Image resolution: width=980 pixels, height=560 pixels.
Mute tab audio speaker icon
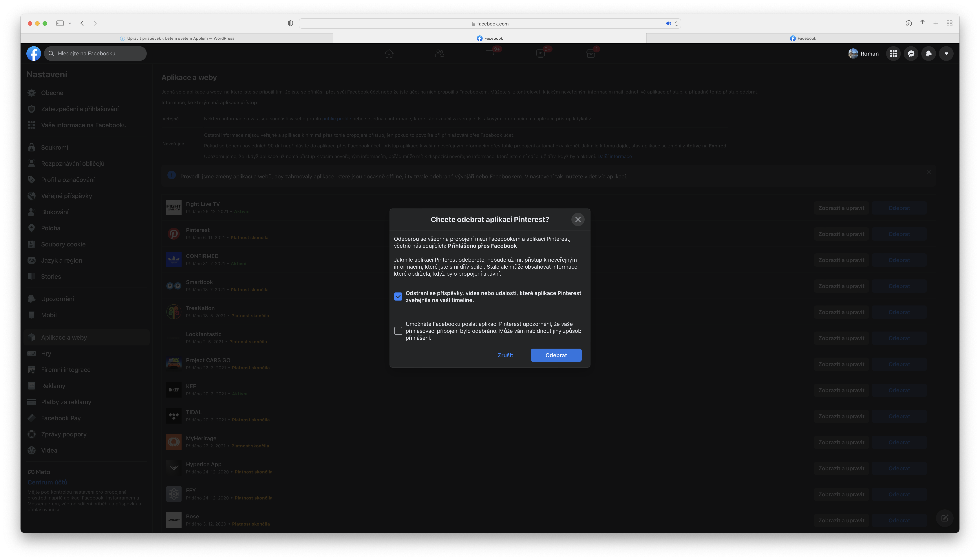pos(668,23)
